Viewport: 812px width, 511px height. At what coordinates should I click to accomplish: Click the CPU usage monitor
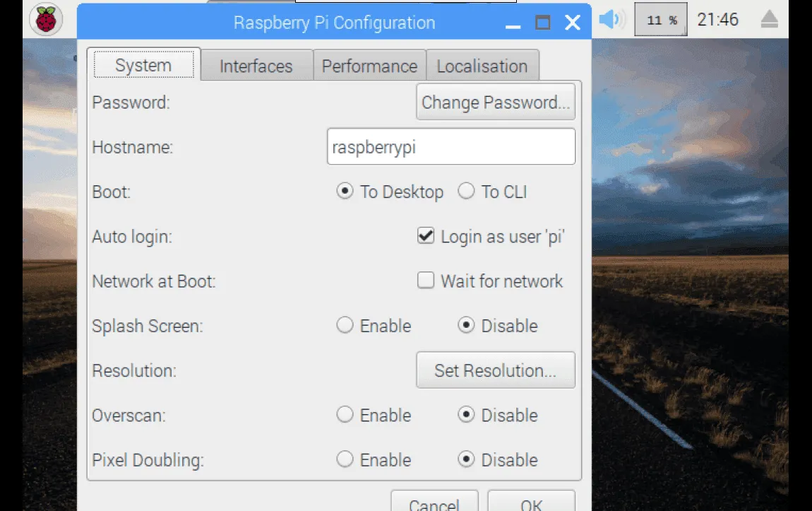(662, 20)
